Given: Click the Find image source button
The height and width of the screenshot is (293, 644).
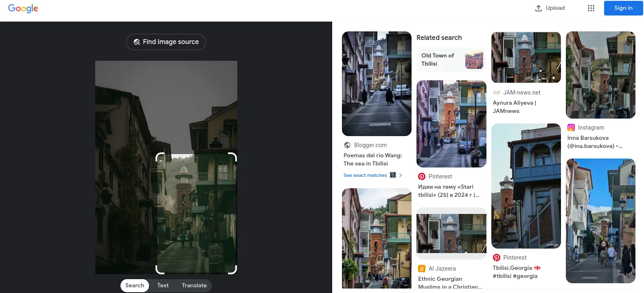Looking at the screenshot, I should click(x=166, y=42).
